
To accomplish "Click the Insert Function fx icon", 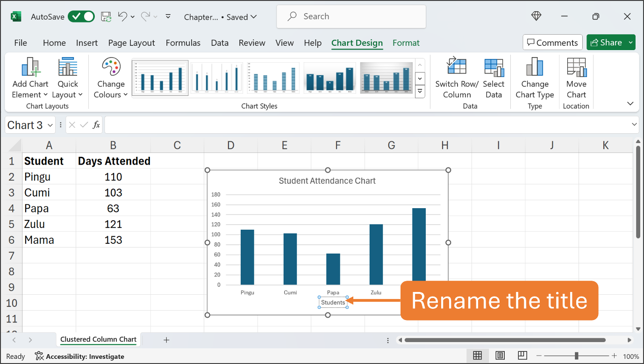I will [x=96, y=125].
